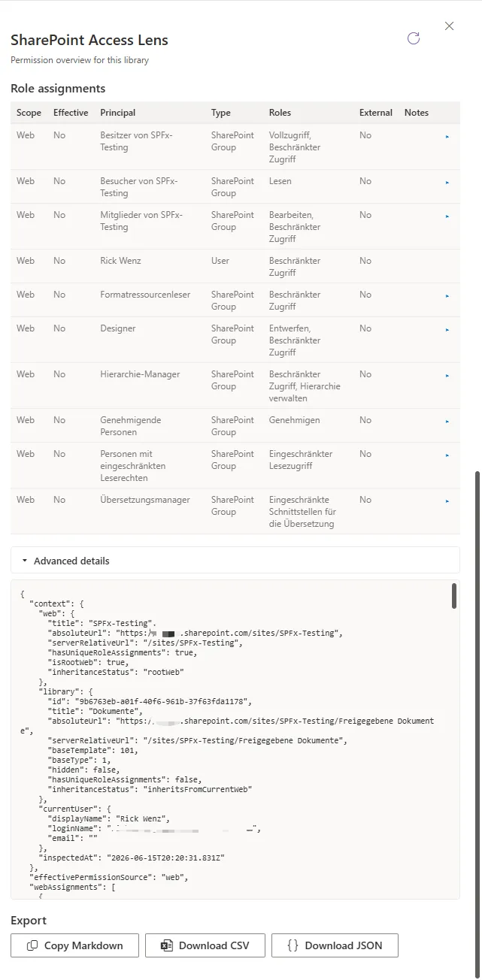482x980 pixels.
Task: Click the baseTemplate 101 line
Action: point(93,750)
